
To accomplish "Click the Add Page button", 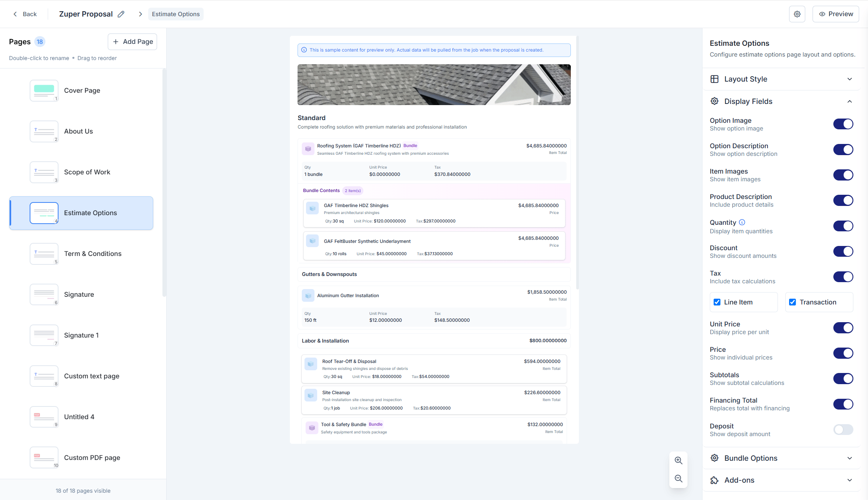I will [132, 42].
